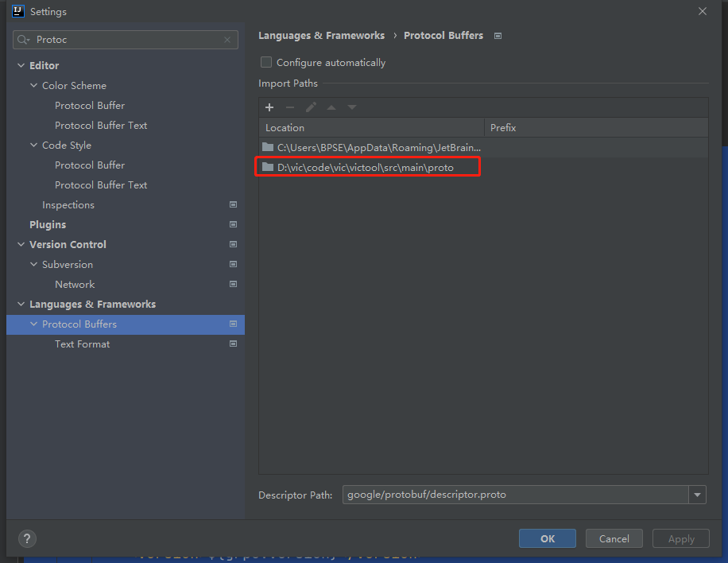This screenshot has height=563, width=728.
Task: Click the Location column header
Action: 371,128
